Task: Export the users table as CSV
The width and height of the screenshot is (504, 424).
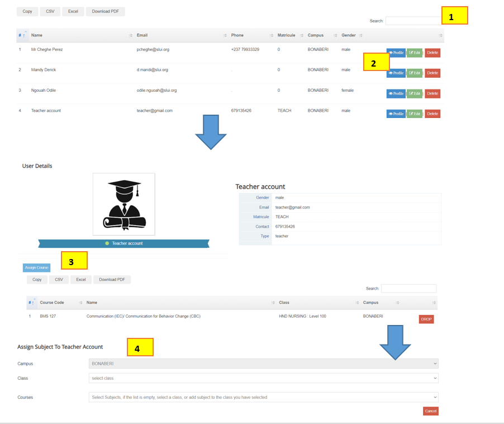Action: 50,11
